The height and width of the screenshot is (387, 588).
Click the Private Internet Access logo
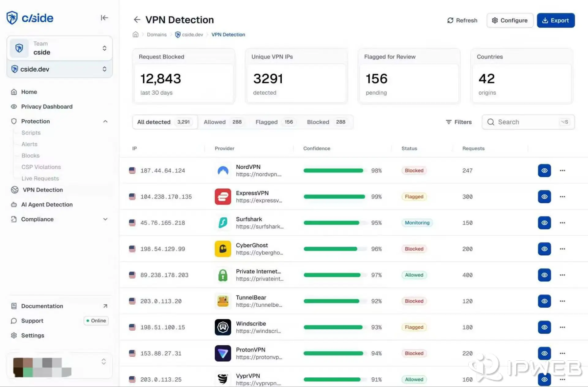(223, 275)
